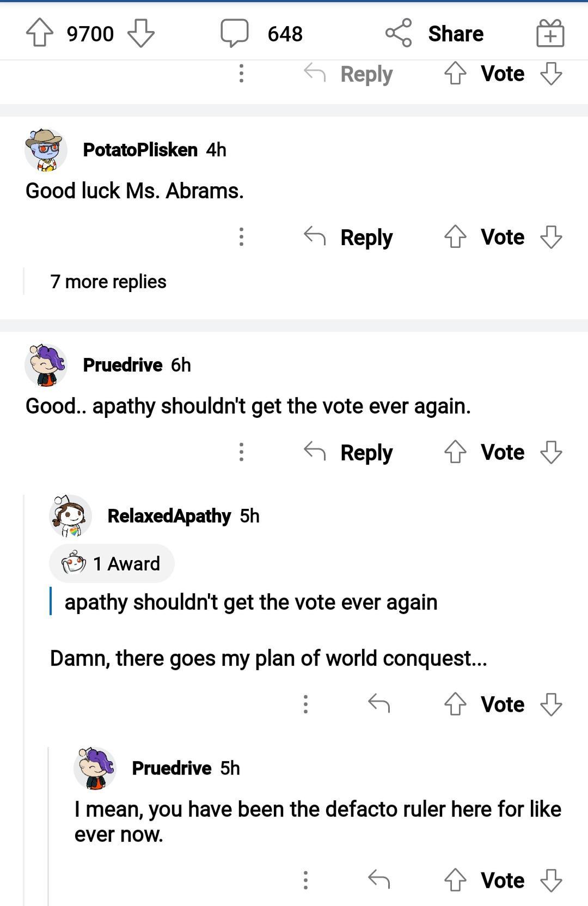Toggle downvote on RelaxedApathy's comment
Screen dimensions: 588x906
[x=552, y=704]
